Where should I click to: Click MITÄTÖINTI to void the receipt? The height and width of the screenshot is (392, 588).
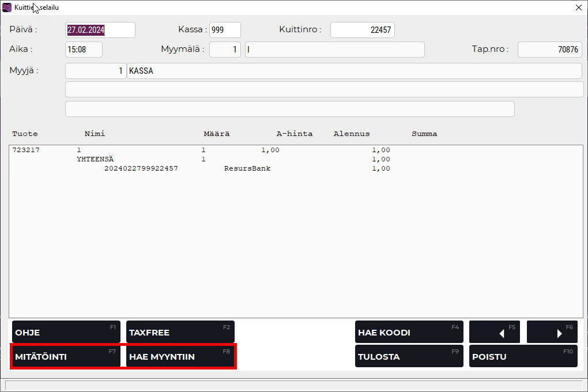[66, 356]
